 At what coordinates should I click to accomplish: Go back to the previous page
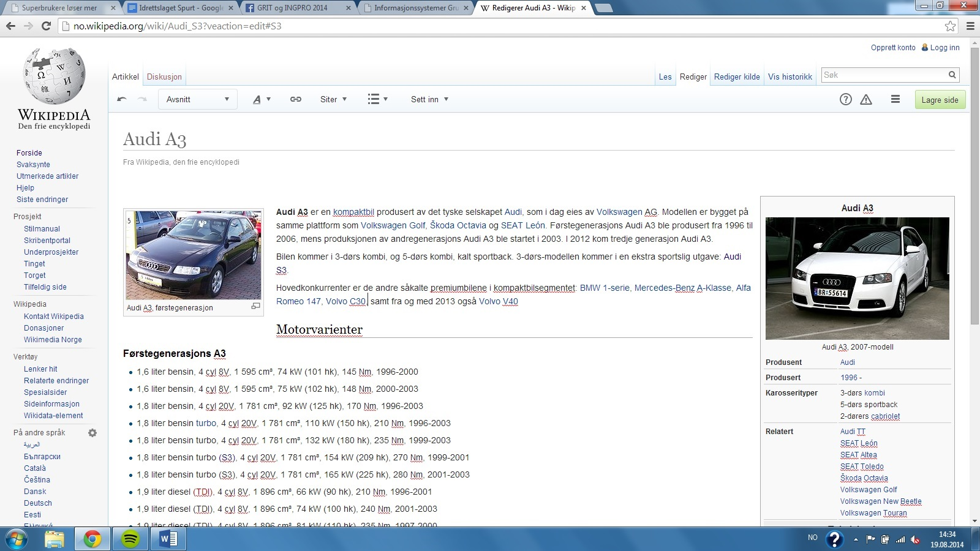click(10, 26)
